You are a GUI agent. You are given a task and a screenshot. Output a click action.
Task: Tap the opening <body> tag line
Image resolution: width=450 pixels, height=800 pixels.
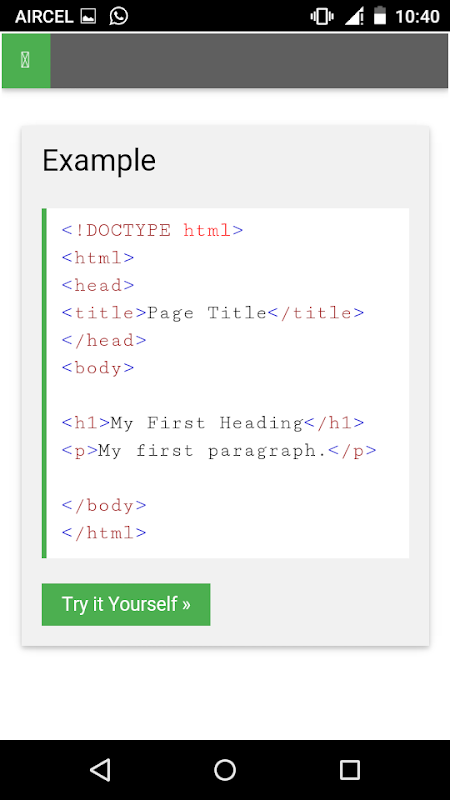[x=98, y=368]
